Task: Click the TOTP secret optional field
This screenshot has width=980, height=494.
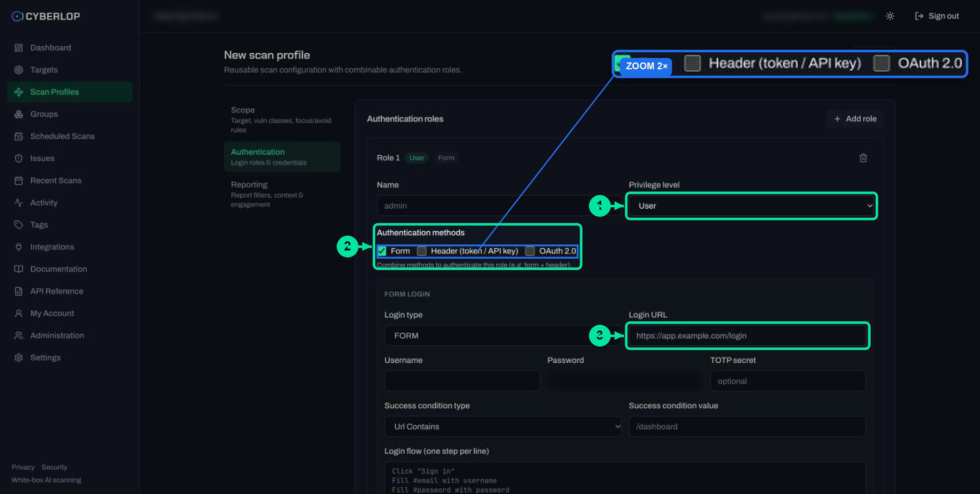Action: 788,381
